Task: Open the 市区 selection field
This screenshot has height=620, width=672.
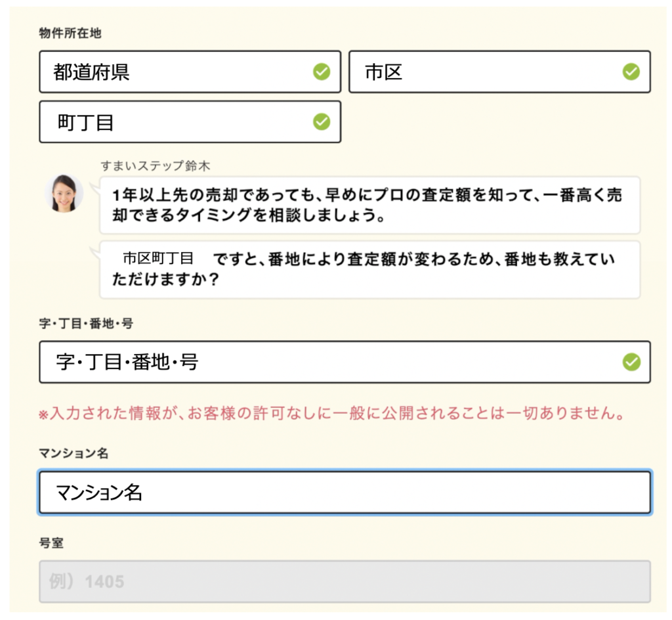Action: 472,72
